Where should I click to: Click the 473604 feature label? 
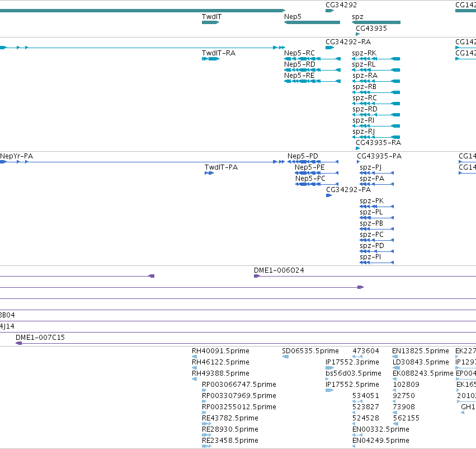pyautogui.click(x=366, y=351)
